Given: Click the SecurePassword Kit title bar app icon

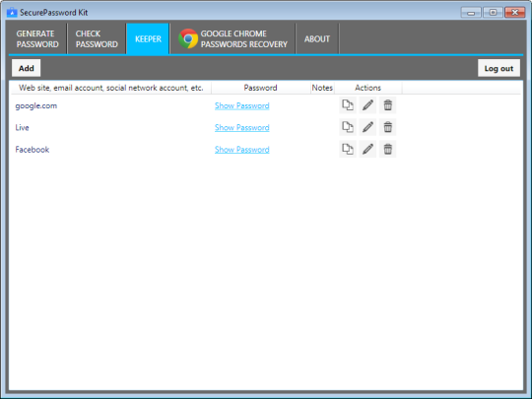Looking at the screenshot, I should coord(12,12).
